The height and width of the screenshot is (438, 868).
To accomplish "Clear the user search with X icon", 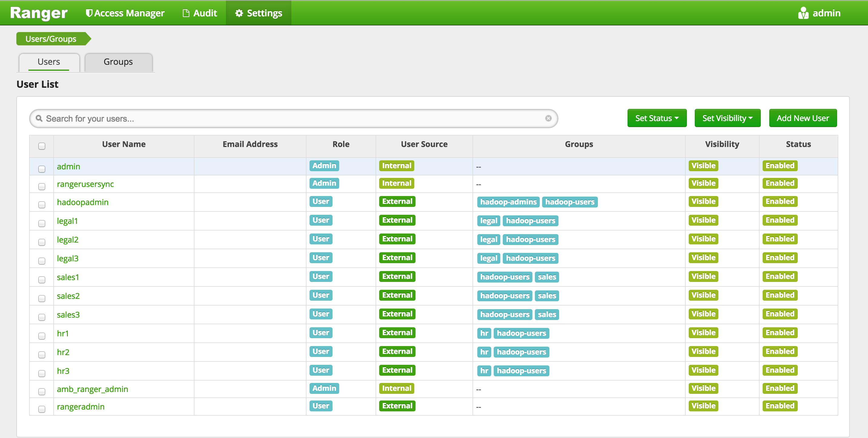I will tap(548, 118).
